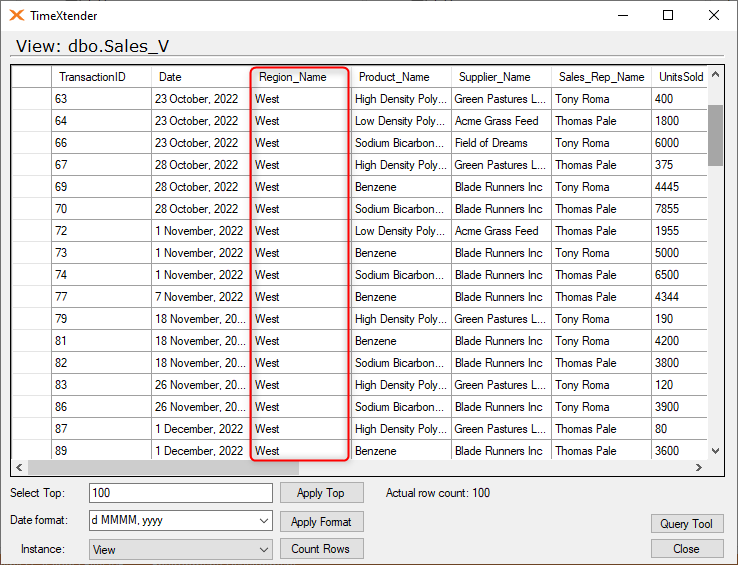Image resolution: width=738 pixels, height=565 pixels.
Task: Select TransactionID cell 63
Action: [101, 99]
